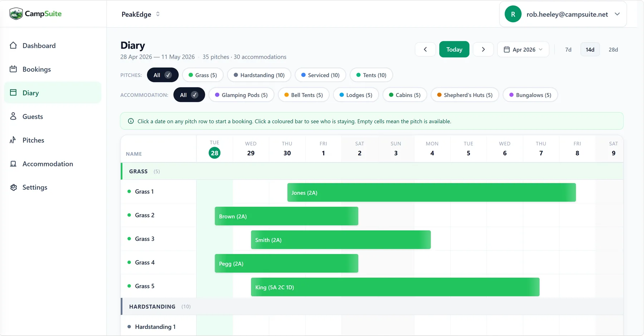Filter pitches by Hardstanding (10)
Screen dimensions: 644x336
(259, 75)
